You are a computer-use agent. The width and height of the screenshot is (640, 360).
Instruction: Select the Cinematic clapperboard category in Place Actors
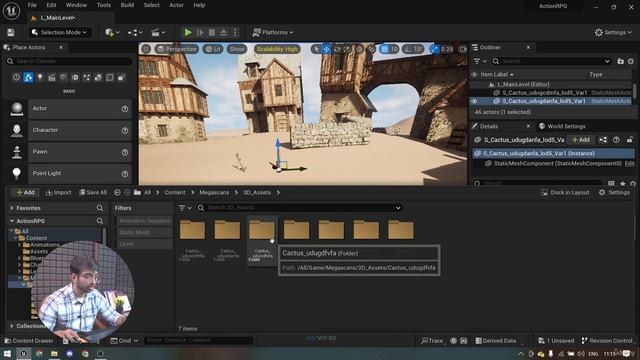click(51, 77)
